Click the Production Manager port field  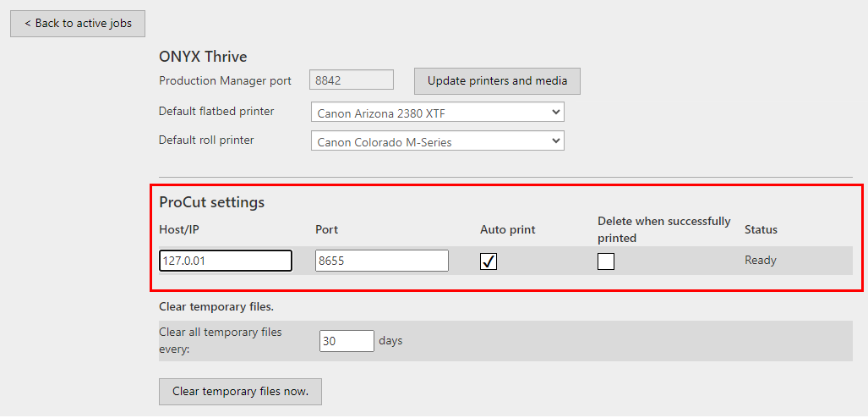coord(352,80)
